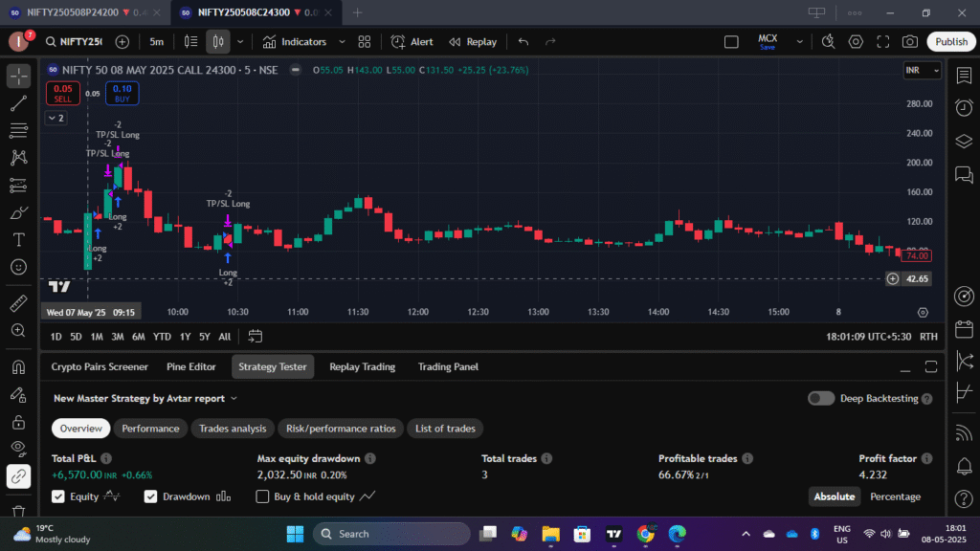Remove drawings with the trash icon

click(x=19, y=512)
